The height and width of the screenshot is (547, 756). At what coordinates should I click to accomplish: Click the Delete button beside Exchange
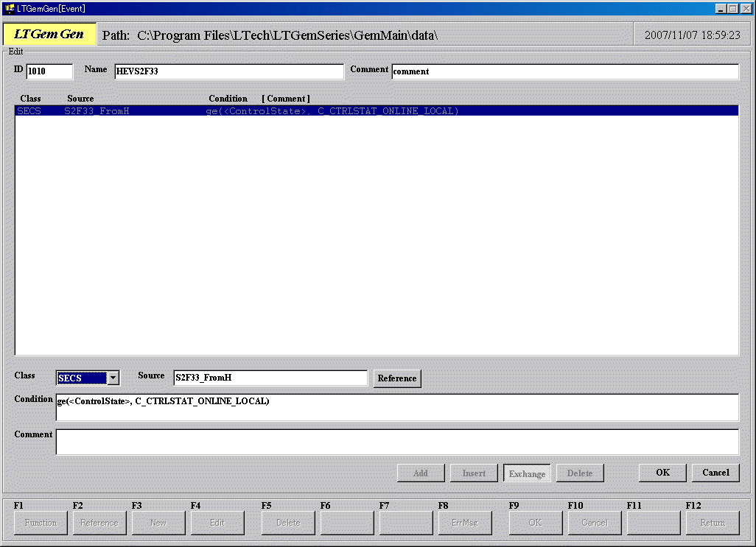click(580, 473)
